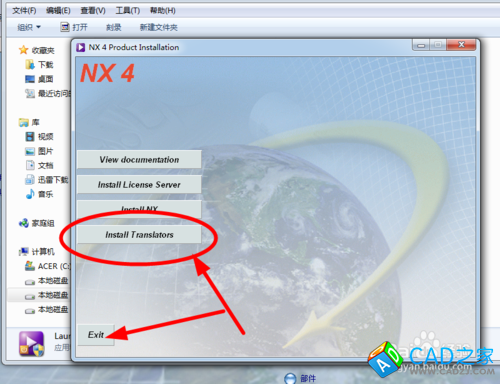Open the 下载 downloads folder icon
The image size is (500, 384).
pos(30,64)
